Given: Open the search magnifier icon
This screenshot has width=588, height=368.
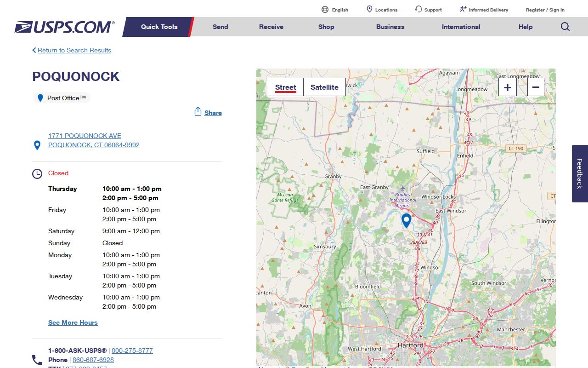Looking at the screenshot, I should click(565, 27).
